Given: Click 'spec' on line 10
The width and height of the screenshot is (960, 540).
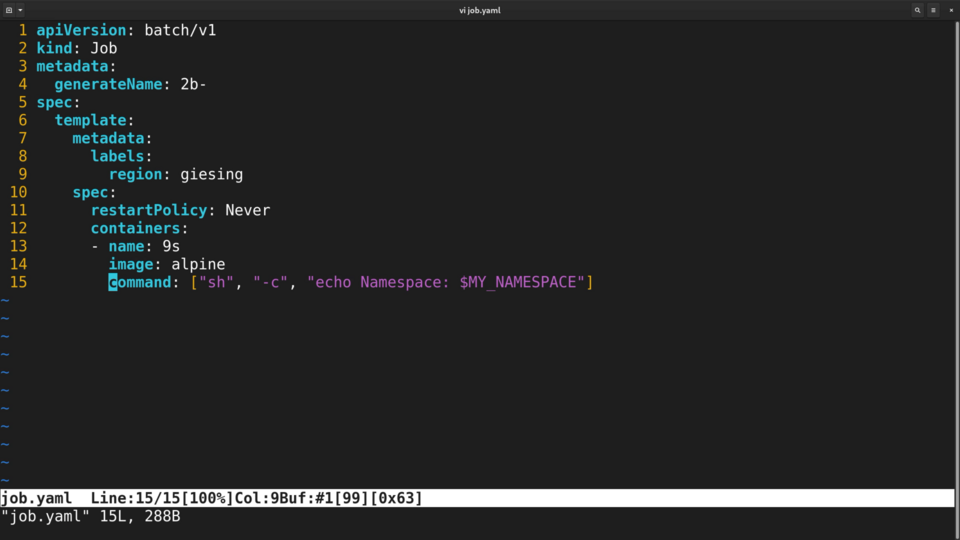Looking at the screenshot, I should [90, 192].
